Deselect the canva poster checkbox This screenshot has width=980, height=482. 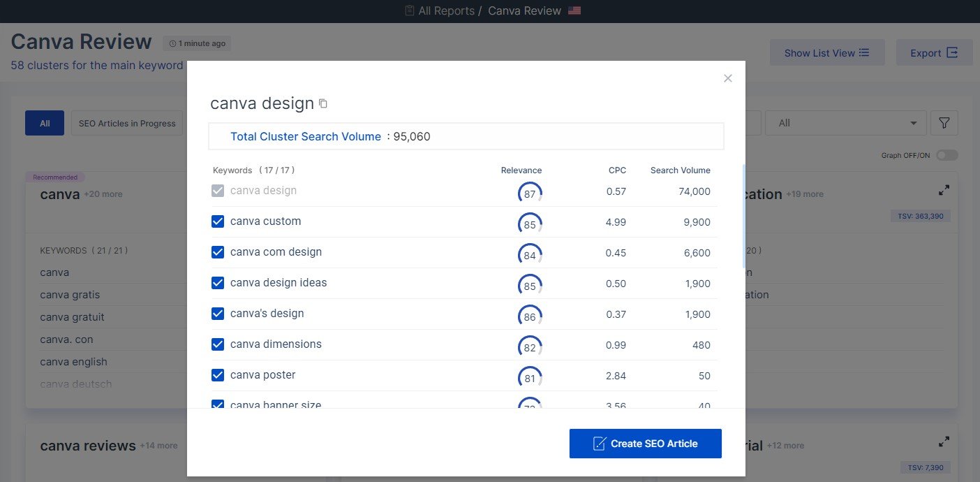coord(218,375)
